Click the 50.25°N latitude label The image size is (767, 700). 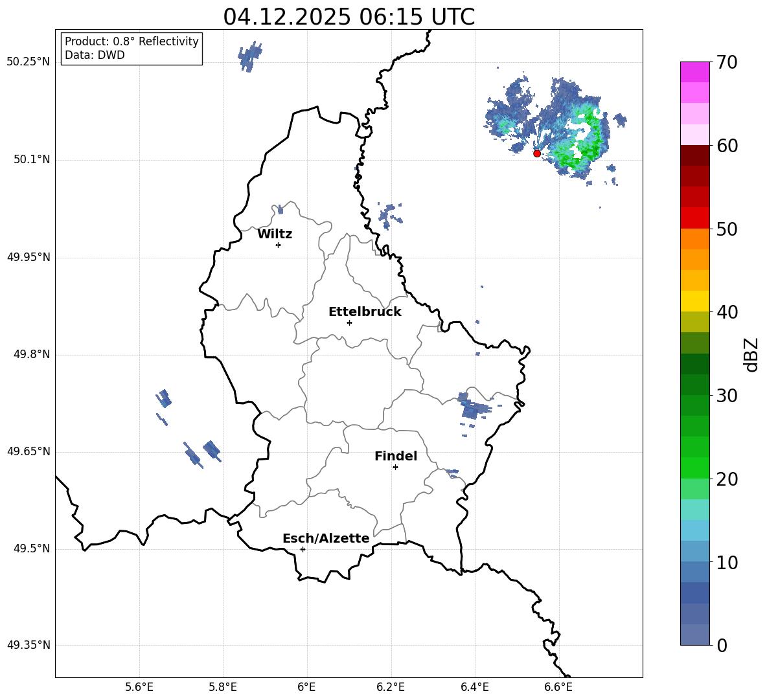pos(29,62)
